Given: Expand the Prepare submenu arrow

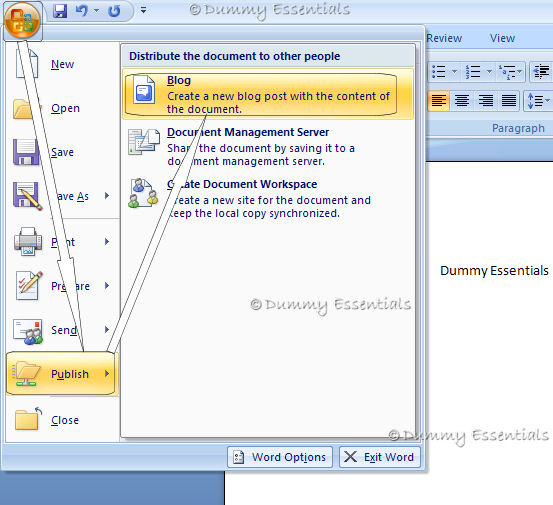Looking at the screenshot, I should coord(107,286).
